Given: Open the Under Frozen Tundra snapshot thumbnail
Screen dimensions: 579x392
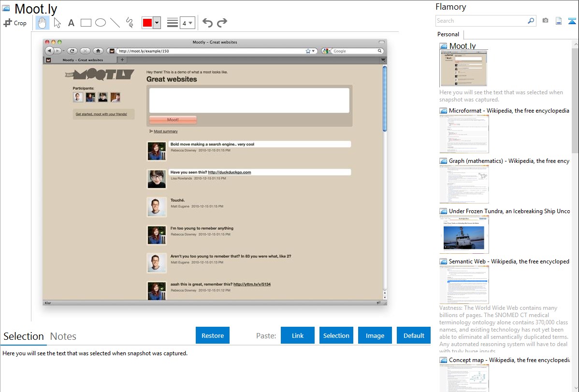Looking at the screenshot, I should click(464, 234).
